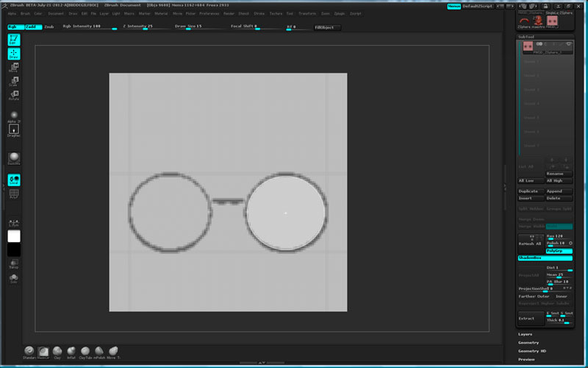Click the All High button
Image resolution: width=588 pixels, height=368 pixels.
tap(559, 180)
